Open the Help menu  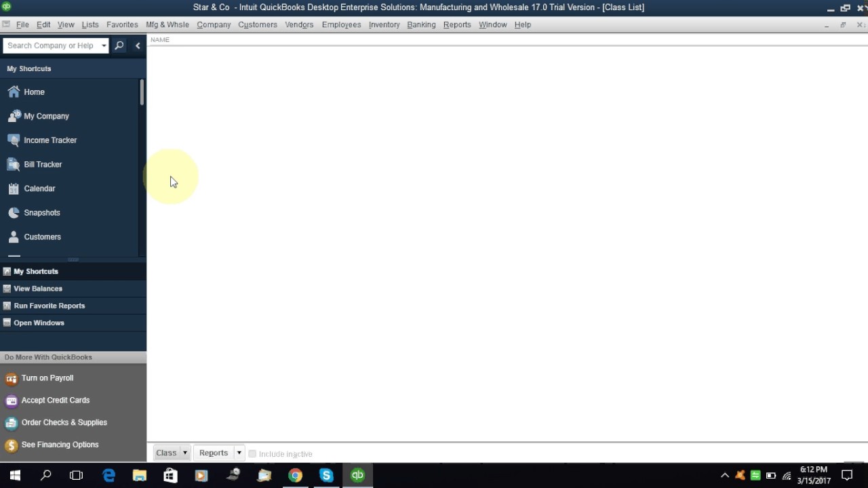pos(522,24)
